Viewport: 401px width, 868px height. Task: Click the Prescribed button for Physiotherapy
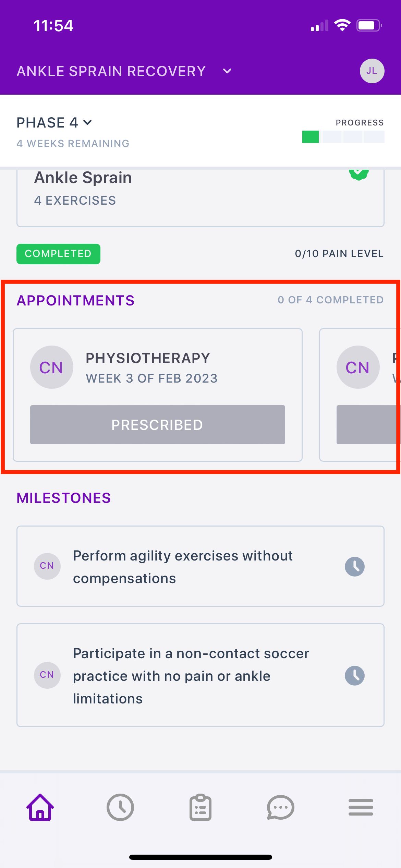(x=158, y=425)
